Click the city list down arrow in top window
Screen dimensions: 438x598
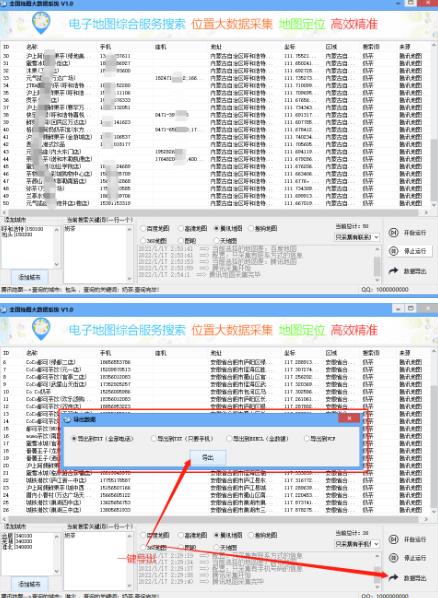(x=57, y=264)
